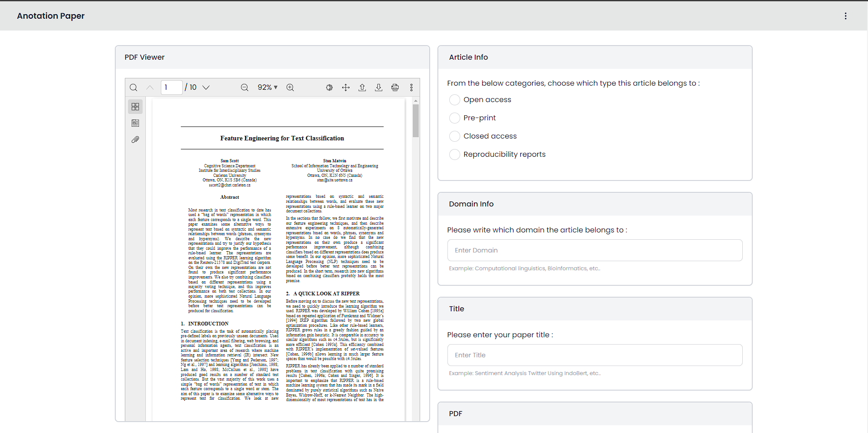
Task: Zoom in on the PDF document
Action: coord(290,87)
